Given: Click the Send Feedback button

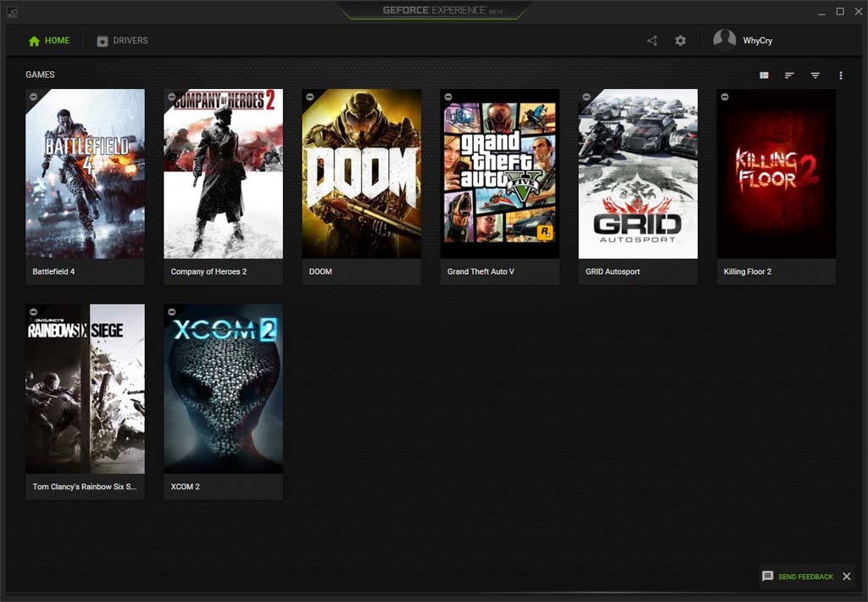Looking at the screenshot, I should (798, 577).
